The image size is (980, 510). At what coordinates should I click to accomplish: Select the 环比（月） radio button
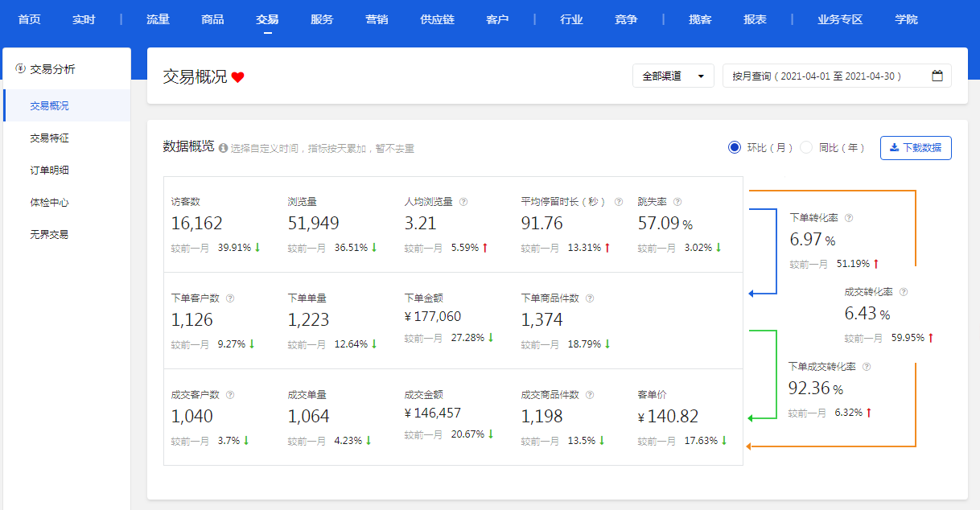734,147
